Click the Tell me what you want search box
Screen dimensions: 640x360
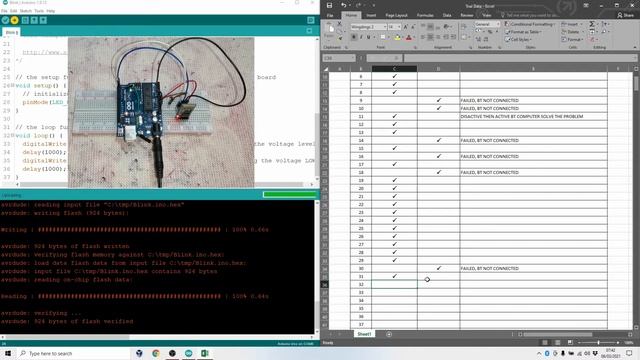[x=532, y=15]
